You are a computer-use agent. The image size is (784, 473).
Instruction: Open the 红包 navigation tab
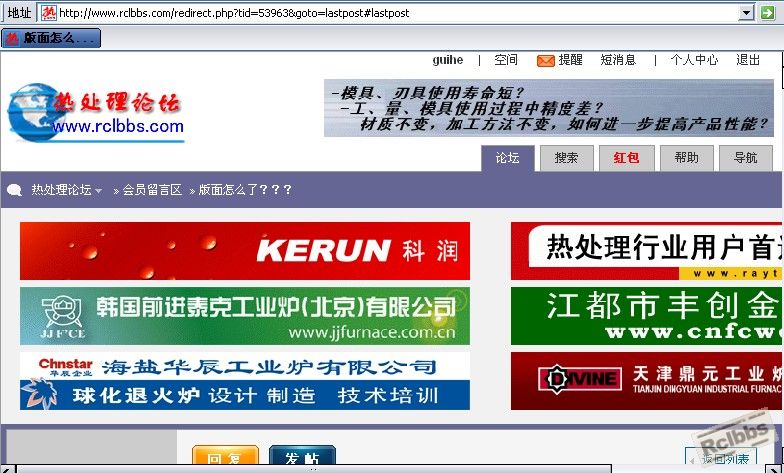tap(626, 158)
